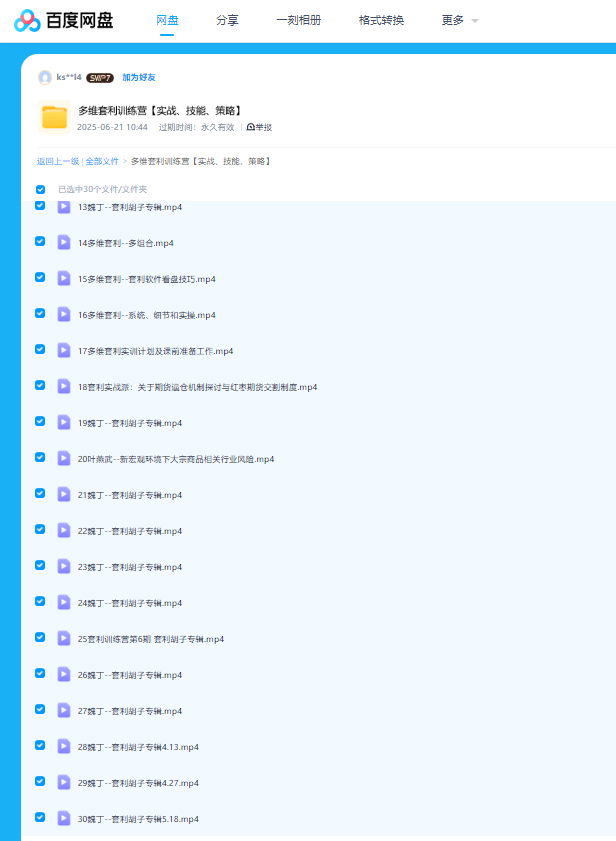The width and height of the screenshot is (616, 841).
Task: Open the 分享 tab
Action: (227, 20)
